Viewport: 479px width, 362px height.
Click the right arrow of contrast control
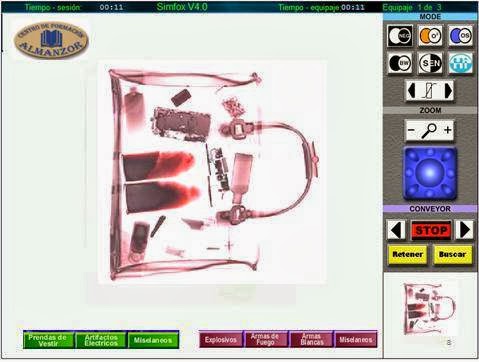(x=449, y=91)
